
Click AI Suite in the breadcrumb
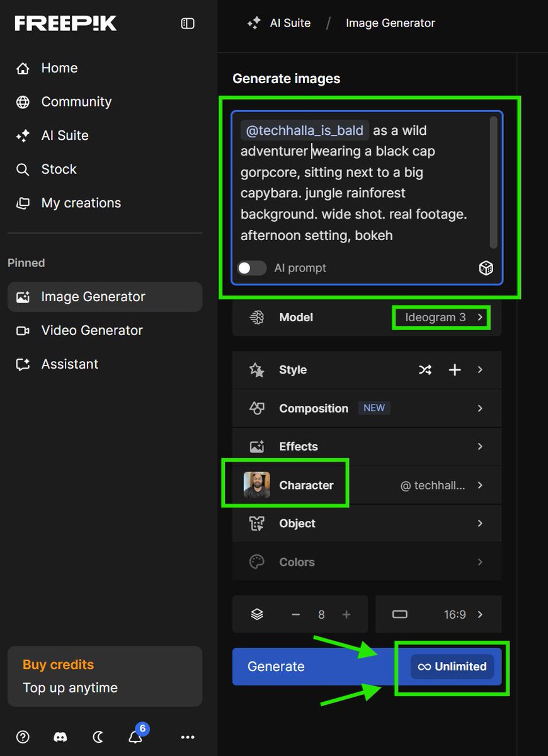290,23
